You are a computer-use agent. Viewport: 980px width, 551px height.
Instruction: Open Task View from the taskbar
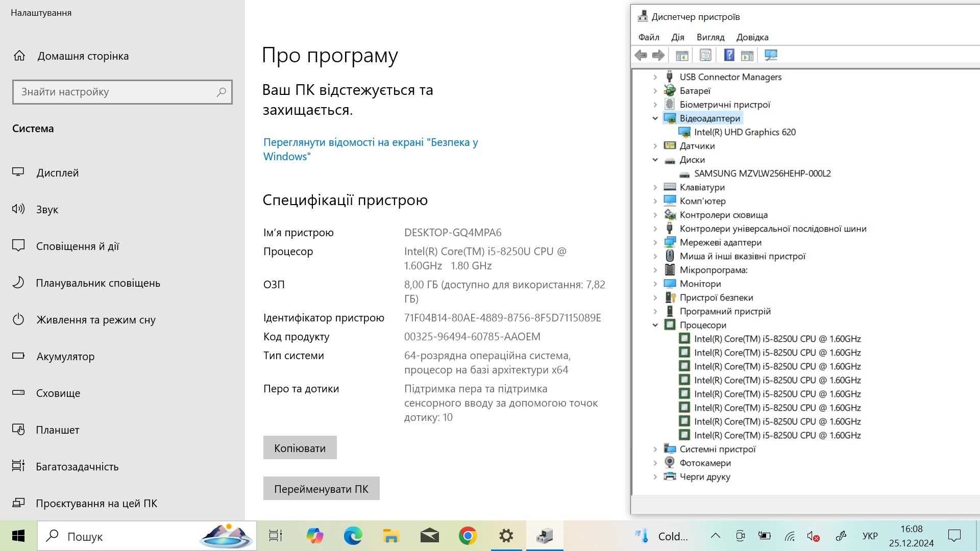(x=276, y=536)
